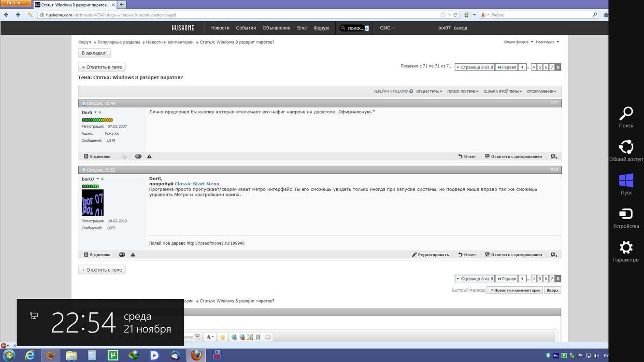Go to browser Home page icon
Screen dimensions: 644x362
[606, 14]
